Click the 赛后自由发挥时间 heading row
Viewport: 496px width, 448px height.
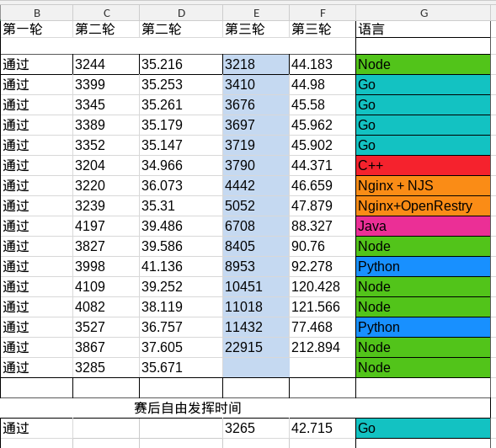[x=245, y=408]
